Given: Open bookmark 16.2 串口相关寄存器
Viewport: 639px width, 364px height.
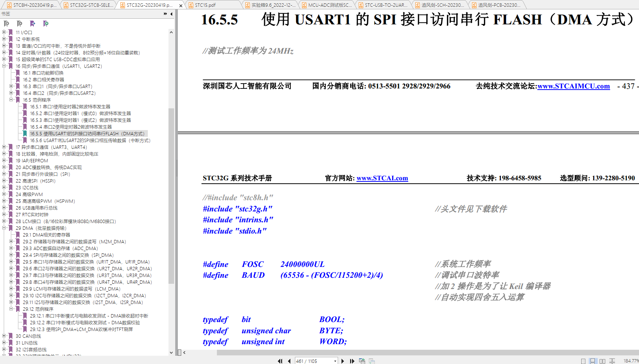Looking at the screenshot, I should pyautogui.click(x=44, y=80).
